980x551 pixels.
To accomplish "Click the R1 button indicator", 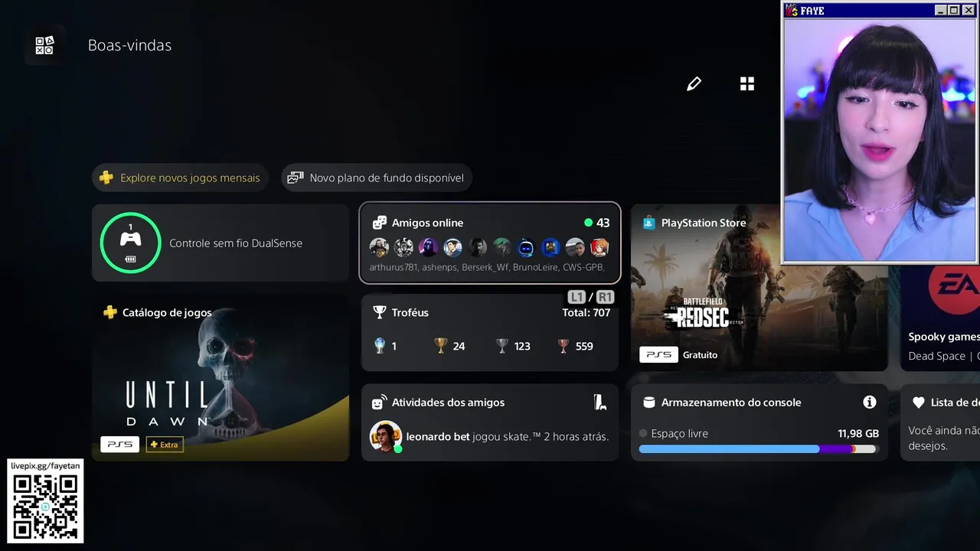I will [605, 297].
